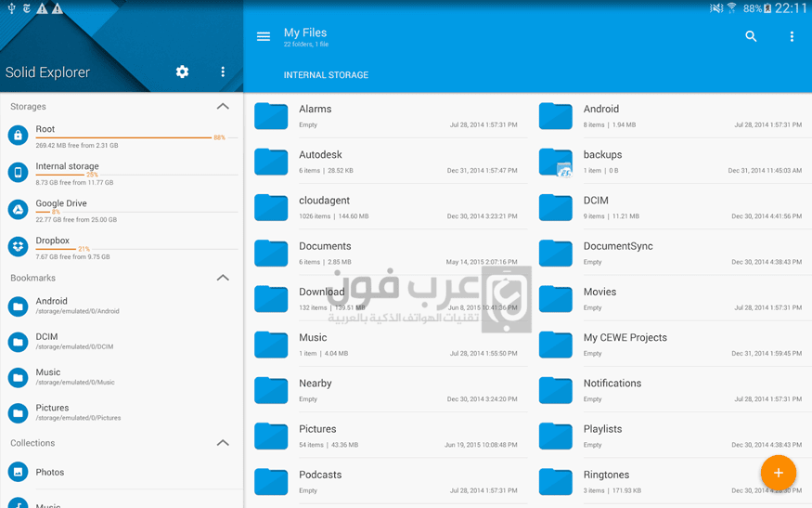This screenshot has height=508, width=812.
Task: Open the Android bookmark folder icon
Action: tap(19, 306)
